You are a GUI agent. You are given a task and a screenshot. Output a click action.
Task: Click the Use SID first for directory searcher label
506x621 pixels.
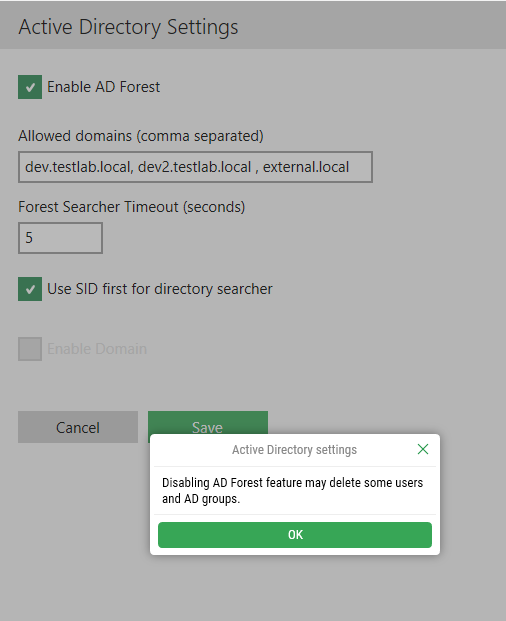tap(160, 289)
